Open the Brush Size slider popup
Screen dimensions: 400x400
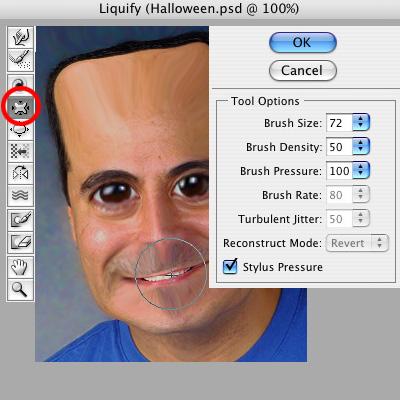click(x=361, y=123)
